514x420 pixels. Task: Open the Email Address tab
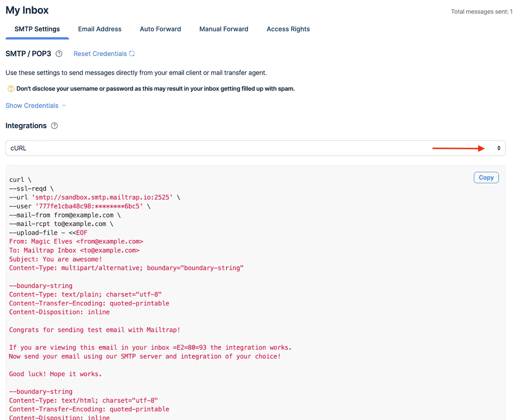pyautogui.click(x=100, y=29)
